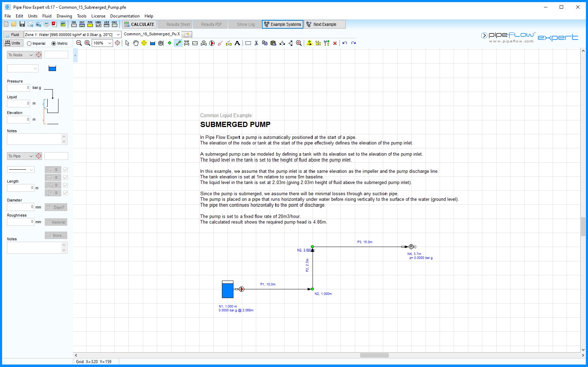Click the email system envelope icon
Image resolution: width=588 pixels, height=367 pixels.
tap(30, 24)
